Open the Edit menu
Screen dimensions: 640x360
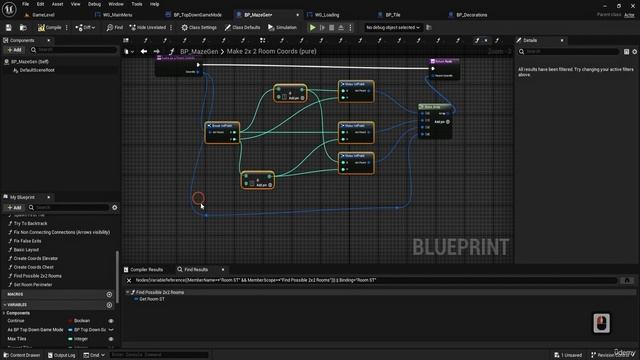click(x=40, y=4)
